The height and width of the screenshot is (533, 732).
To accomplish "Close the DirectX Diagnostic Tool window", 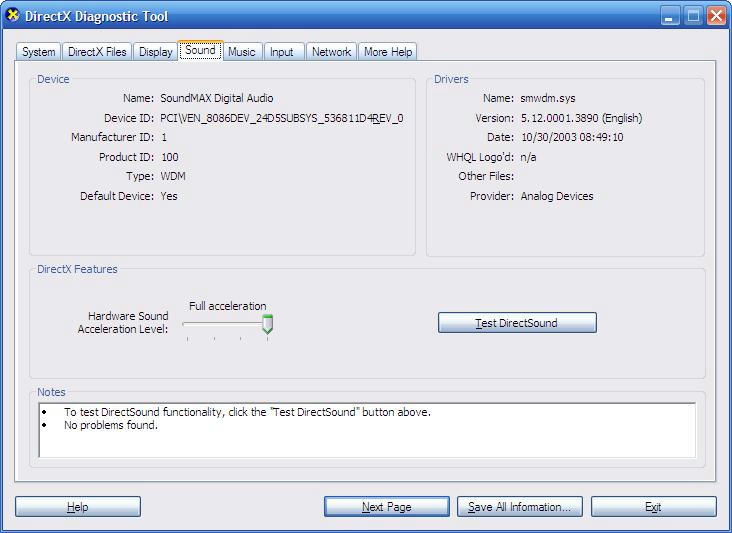I will pos(716,16).
